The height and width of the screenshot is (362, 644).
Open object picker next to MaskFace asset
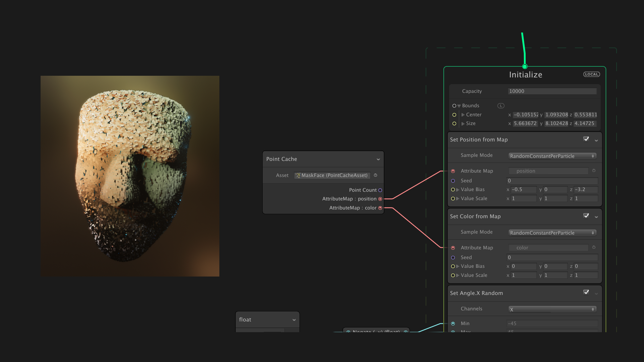pos(375,175)
